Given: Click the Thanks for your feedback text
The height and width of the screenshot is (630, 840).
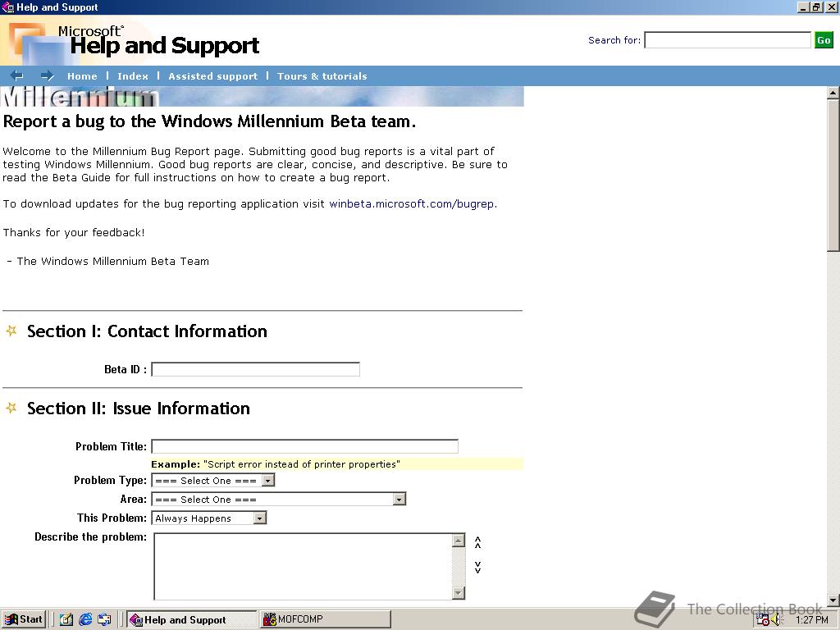Looking at the screenshot, I should coord(74,232).
